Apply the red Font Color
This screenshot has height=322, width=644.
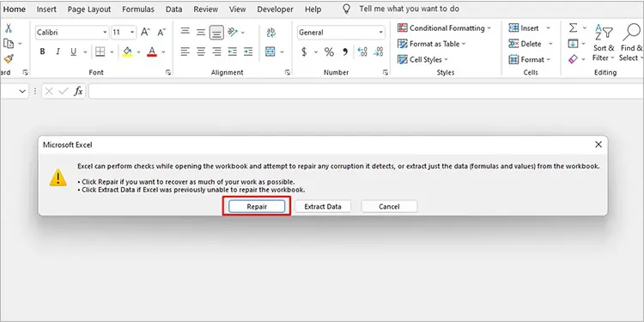pos(152,52)
